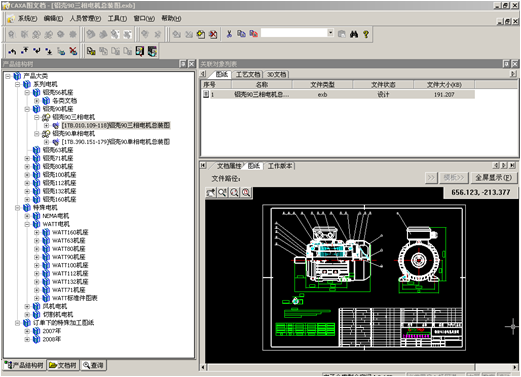Open the 人员管理 menu

(85, 18)
